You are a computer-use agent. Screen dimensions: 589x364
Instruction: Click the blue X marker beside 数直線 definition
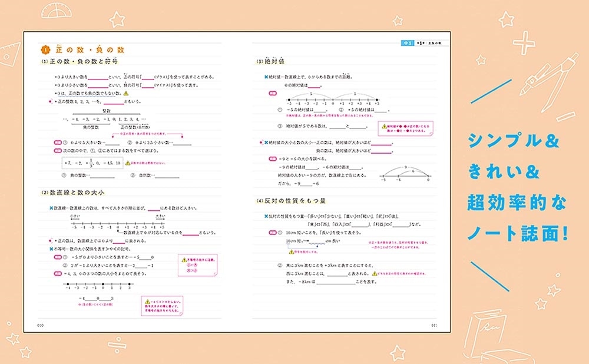point(52,209)
